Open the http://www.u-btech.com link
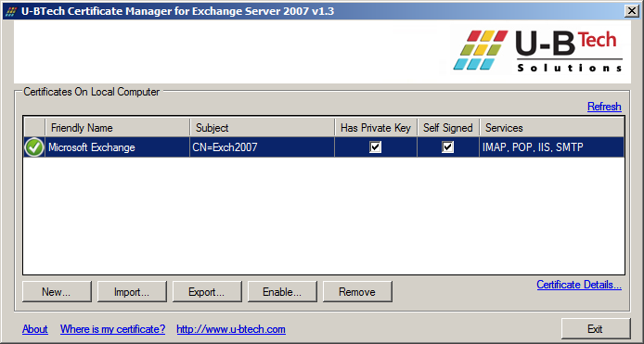Image resolution: width=644 pixels, height=344 pixels. [231, 329]
